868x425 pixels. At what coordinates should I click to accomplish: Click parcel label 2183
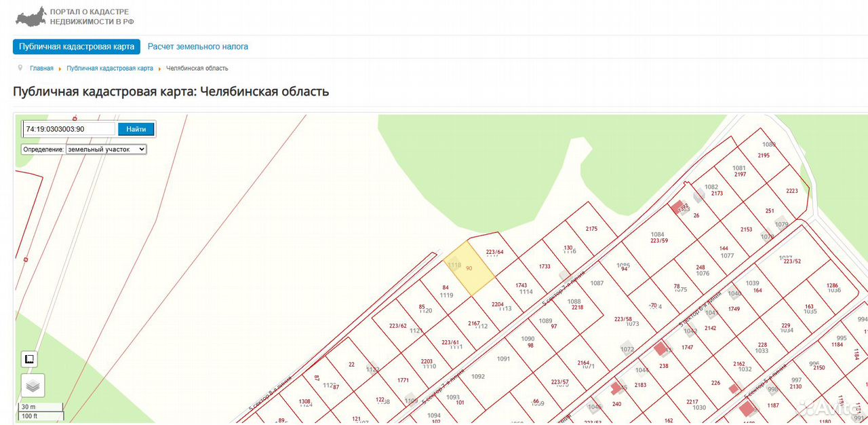click(x=640, y=385)
